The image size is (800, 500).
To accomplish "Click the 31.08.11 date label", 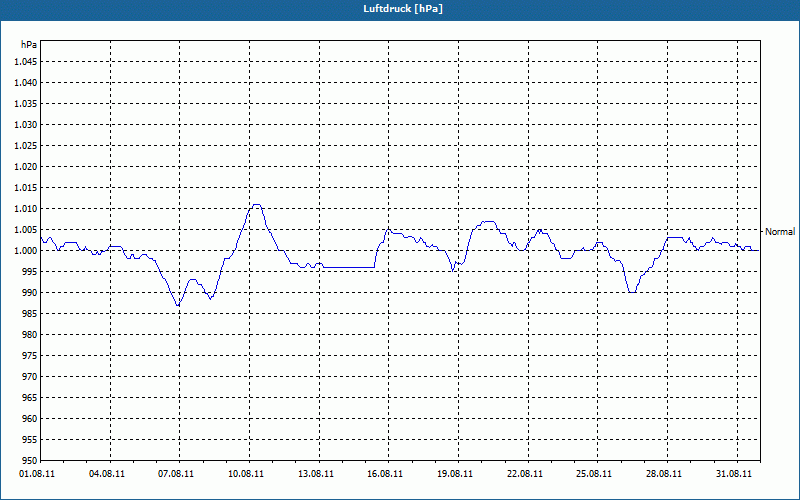I will pos(734,474).
